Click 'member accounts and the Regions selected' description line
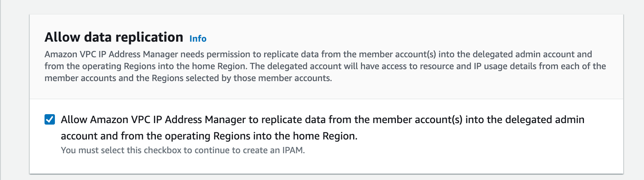The width and height of the screenshot is (644, 180). 188,78
